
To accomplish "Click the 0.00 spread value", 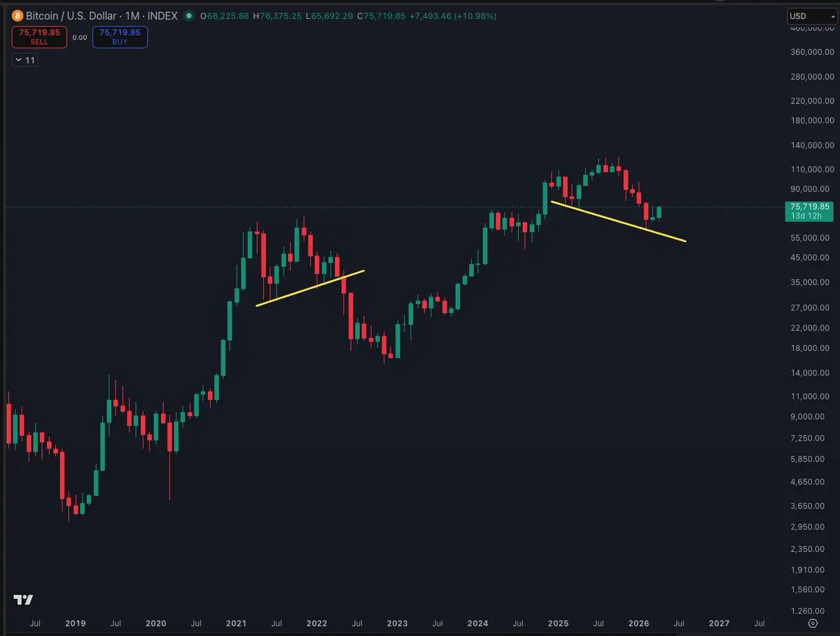I will 80,37.
